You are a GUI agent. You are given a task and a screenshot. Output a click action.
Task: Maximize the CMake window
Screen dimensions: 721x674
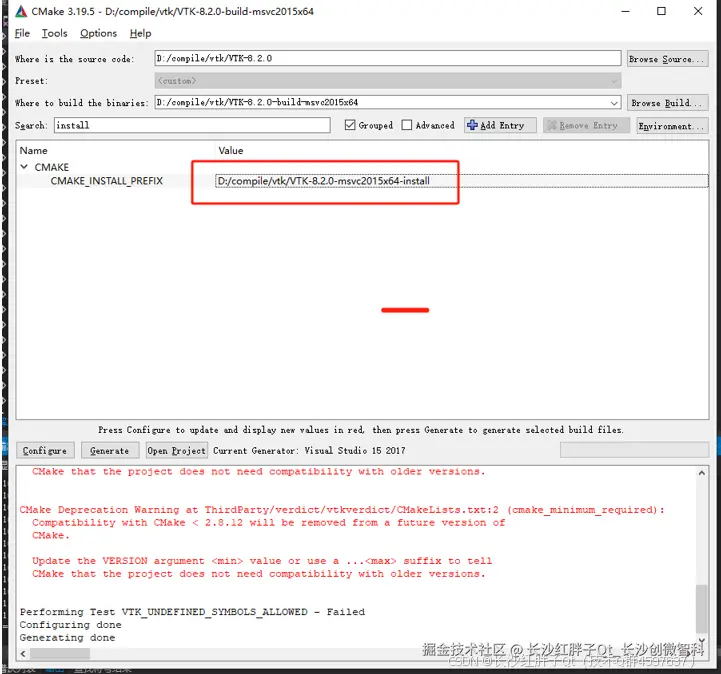(x=661, y=11)
